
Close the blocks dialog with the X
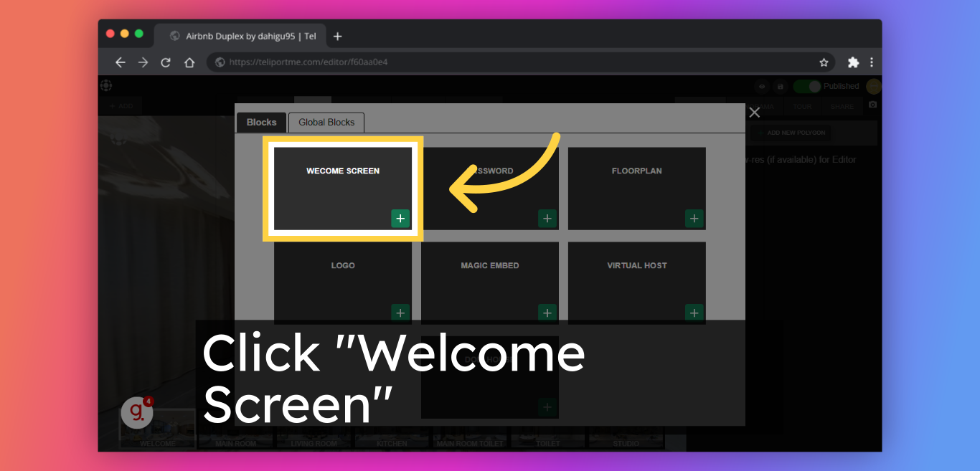pyautogui.click(x=754, y=113)
